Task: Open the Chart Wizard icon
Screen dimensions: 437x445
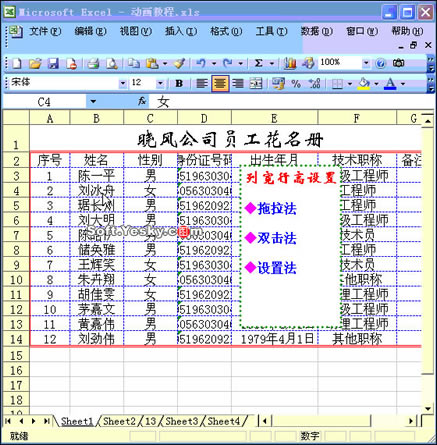Action: (290, 63)
